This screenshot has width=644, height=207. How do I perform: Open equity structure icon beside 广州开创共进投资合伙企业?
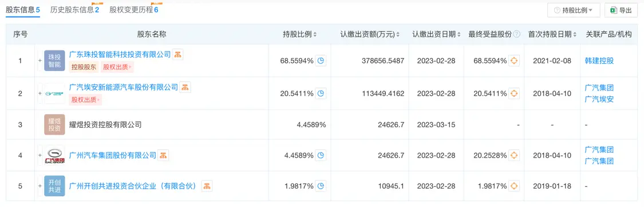(207, 186)
